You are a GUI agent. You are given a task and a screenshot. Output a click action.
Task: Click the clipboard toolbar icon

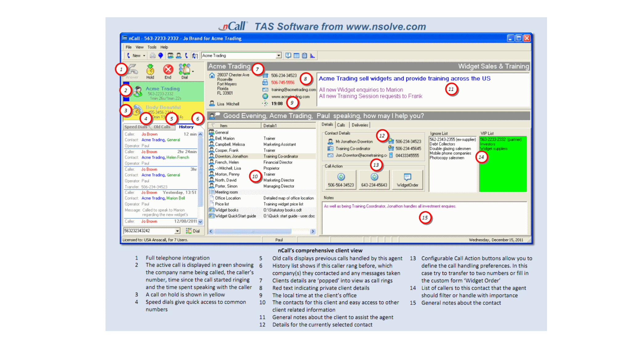click(x=304, y=56)
